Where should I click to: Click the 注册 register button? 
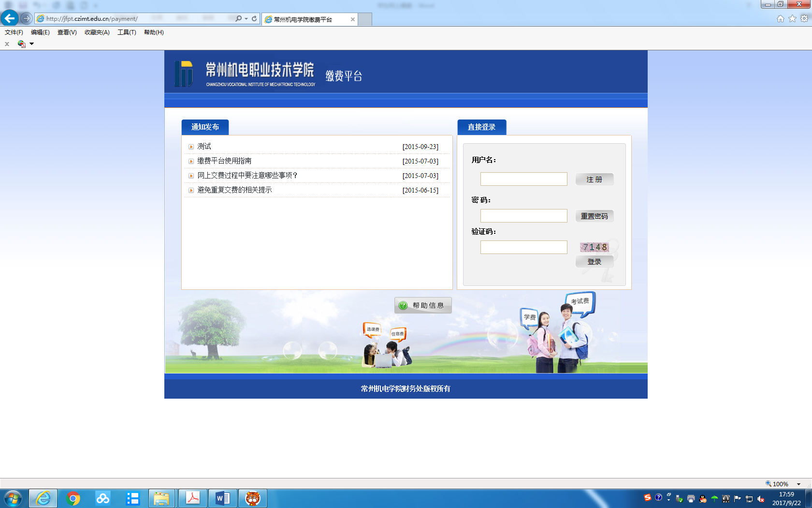(x=594, y=179)
